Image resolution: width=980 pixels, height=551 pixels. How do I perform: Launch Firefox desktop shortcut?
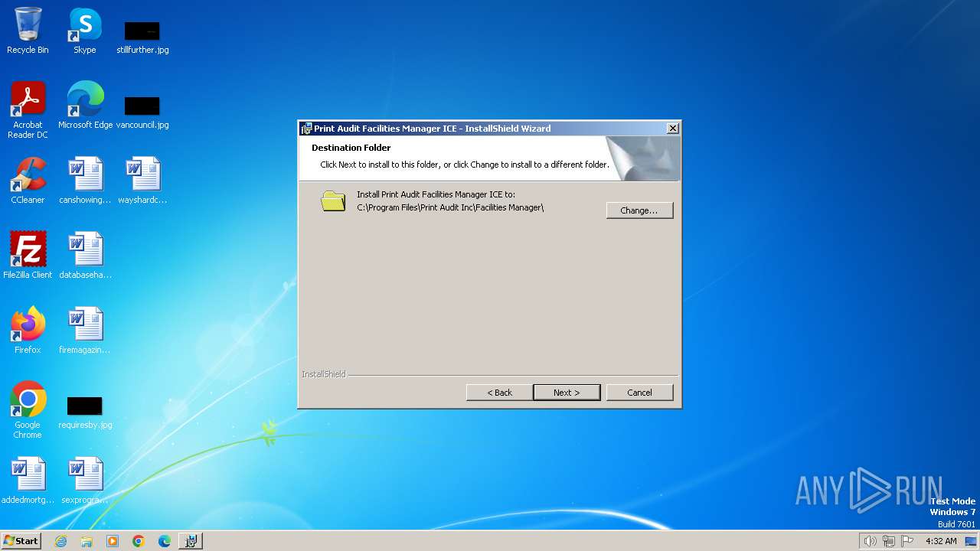point(28,331)
